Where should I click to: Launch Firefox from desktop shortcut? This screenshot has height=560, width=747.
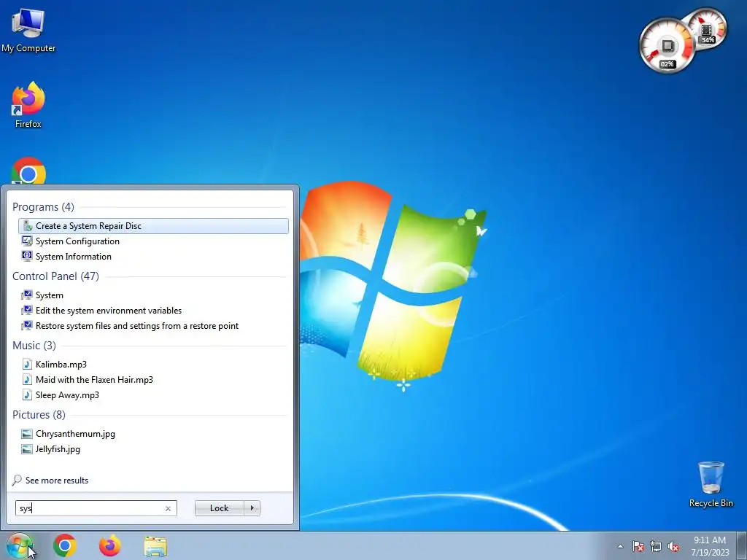pos(28,105)
